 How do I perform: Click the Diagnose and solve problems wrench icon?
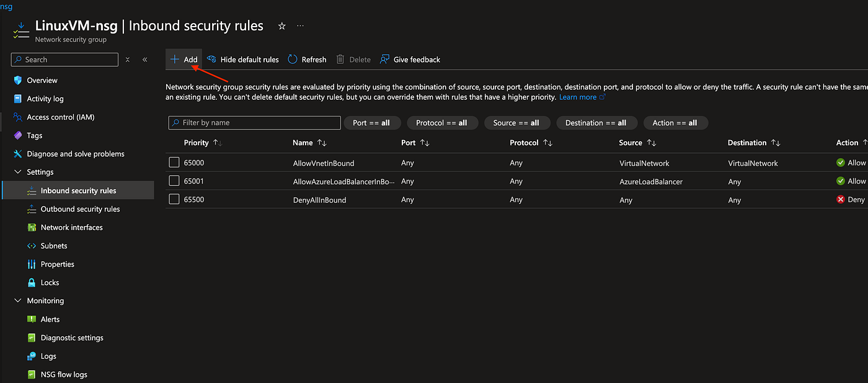click(17, 154)
